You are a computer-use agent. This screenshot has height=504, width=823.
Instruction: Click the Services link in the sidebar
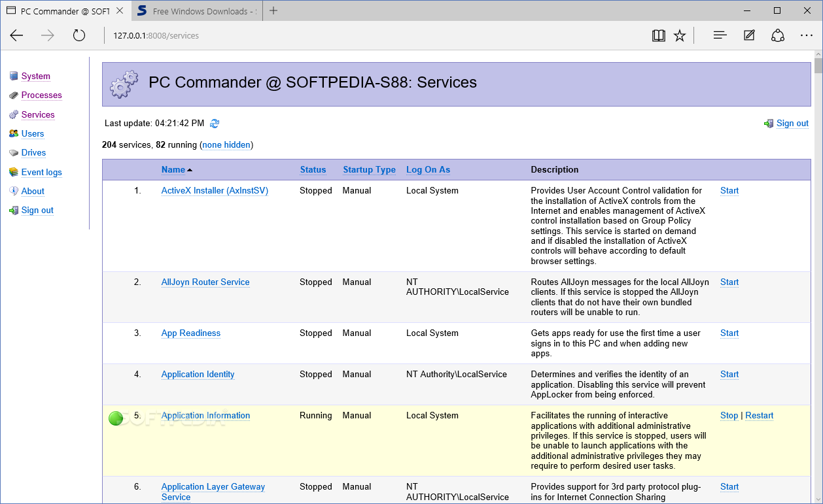coord(38,114)
